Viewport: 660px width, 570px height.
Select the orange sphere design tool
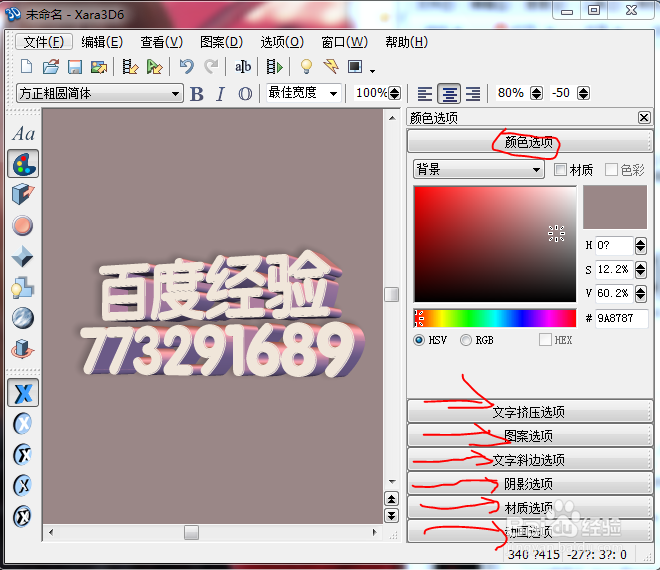pyautogui.click(x=23, y=226)
